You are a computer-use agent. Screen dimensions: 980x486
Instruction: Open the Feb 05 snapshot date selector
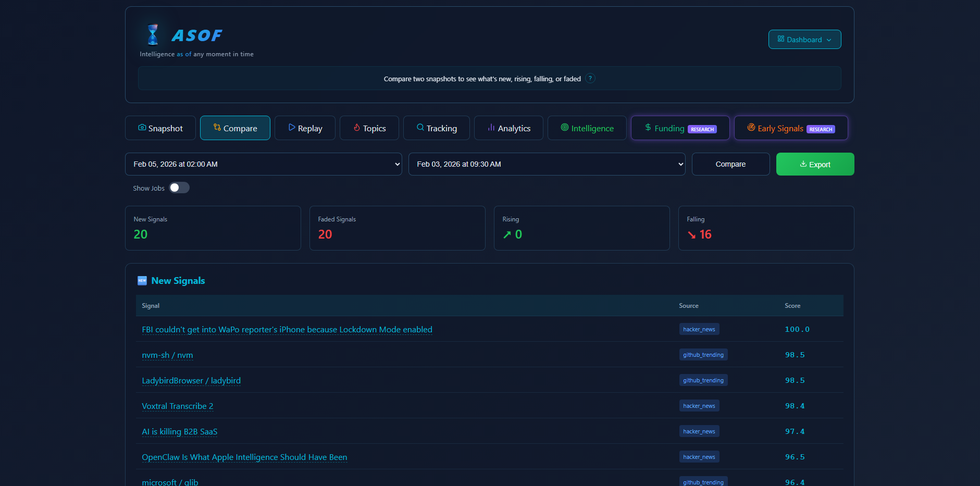click(x=263, y=164)
